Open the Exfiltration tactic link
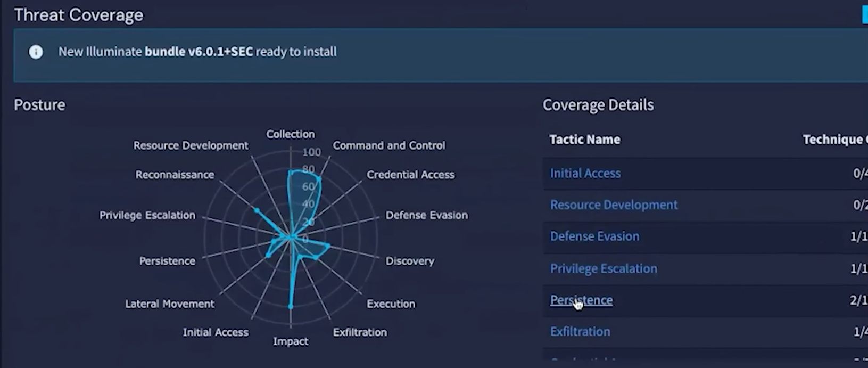The image size is (868, 368). 580,331
